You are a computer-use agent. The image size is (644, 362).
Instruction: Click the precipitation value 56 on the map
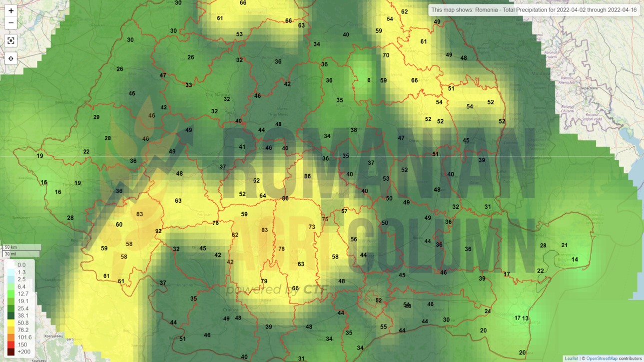pyautogui.click(x=354, y=240)
